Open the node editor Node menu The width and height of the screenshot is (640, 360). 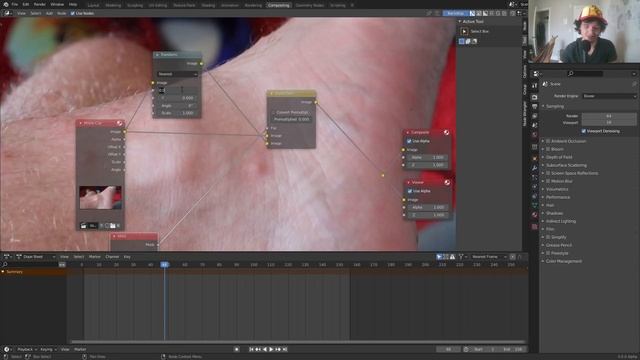(x=62, y=13)
